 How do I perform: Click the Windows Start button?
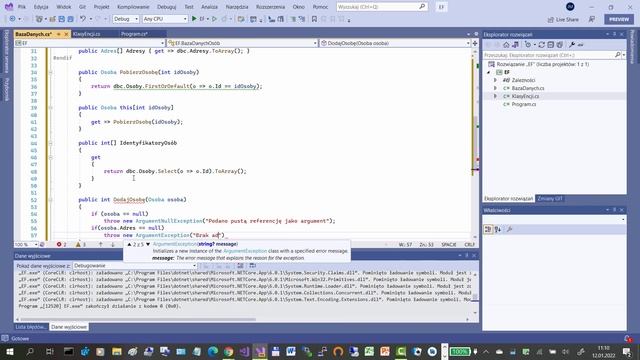(x=9, y=351)
